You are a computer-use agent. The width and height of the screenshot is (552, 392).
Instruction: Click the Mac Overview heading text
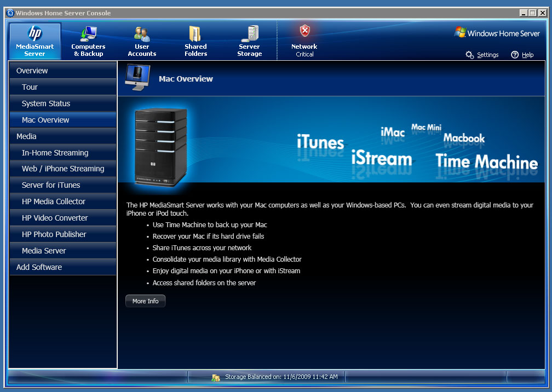pyautogui.click(x=186, y=79)
